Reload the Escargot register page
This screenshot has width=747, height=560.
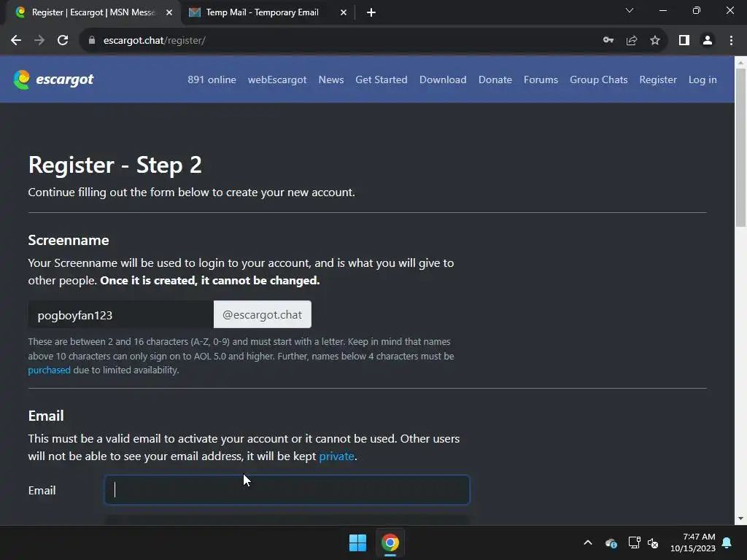coord(63,41)
